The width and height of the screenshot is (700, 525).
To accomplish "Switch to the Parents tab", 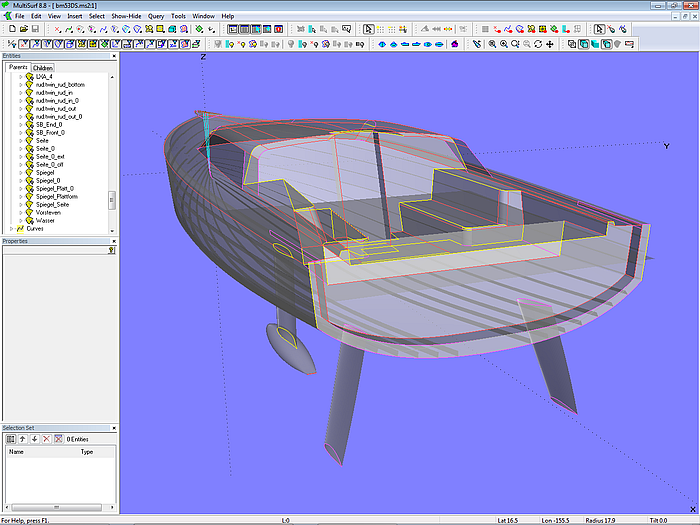I will pyautogui.click(x=18, y=67).
